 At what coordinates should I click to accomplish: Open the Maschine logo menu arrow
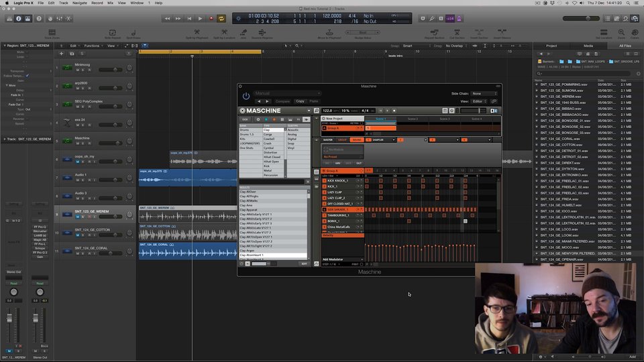(x=309, y=111)
